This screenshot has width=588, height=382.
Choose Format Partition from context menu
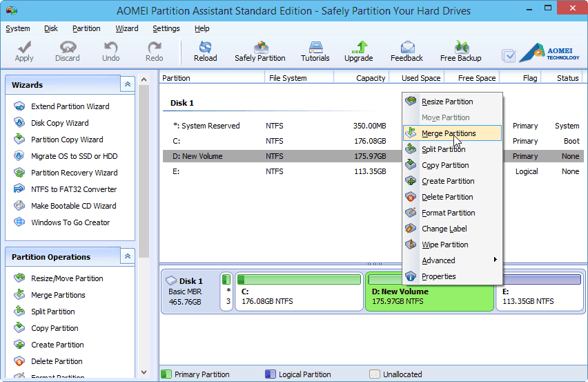click(x=452, y=213)
